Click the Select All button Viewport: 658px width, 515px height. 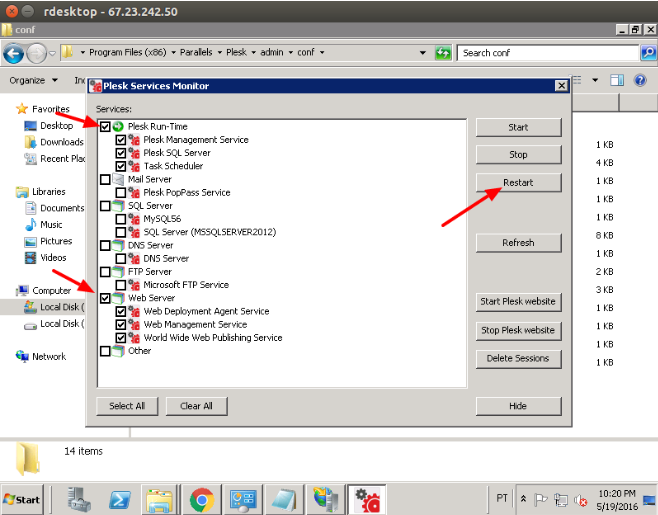point(127,406)
